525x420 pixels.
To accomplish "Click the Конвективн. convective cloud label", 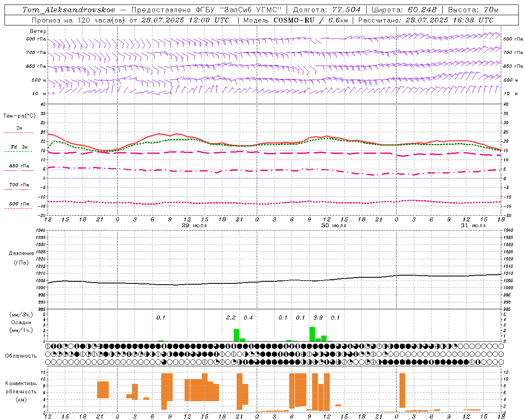I will (21, 383).
